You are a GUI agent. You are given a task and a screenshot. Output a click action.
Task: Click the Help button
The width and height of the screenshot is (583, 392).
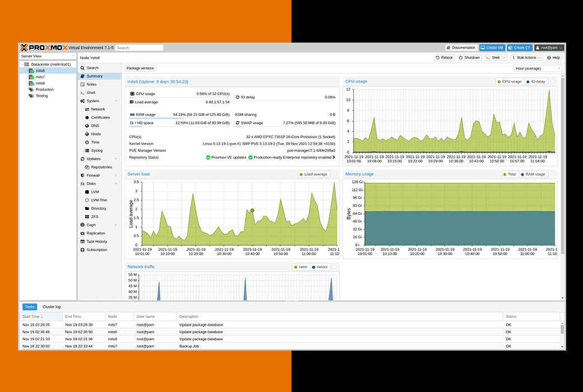point(554,58)
